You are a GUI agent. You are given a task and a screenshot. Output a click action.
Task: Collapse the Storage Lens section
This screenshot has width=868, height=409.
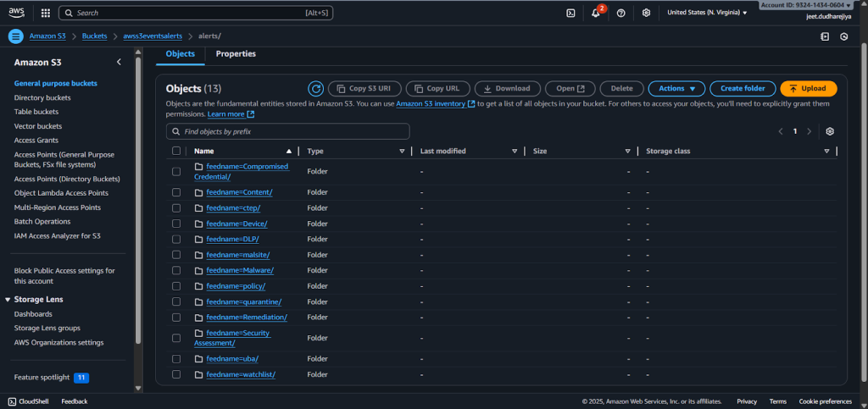8,300
